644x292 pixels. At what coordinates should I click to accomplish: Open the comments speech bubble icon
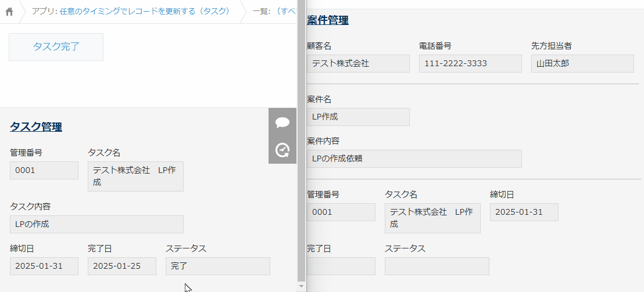(282, 122)
